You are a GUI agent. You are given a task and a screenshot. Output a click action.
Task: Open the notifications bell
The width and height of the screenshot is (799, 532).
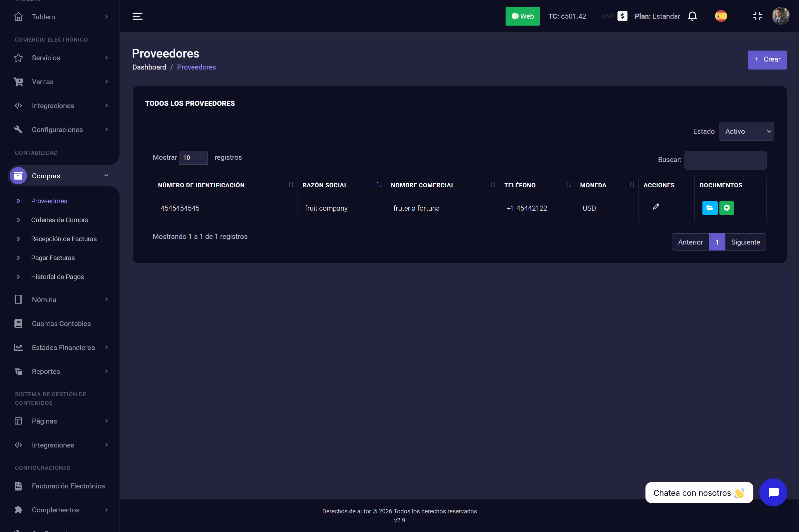[x=692, y=16]
